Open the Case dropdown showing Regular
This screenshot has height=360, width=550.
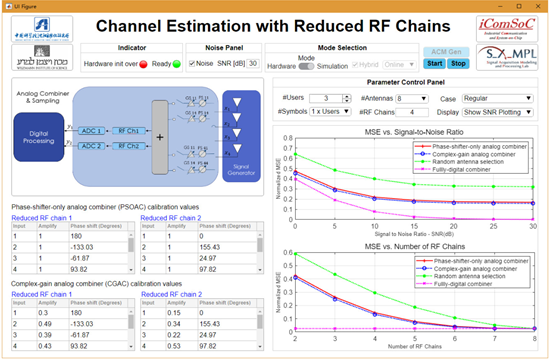tap(497, 99)
